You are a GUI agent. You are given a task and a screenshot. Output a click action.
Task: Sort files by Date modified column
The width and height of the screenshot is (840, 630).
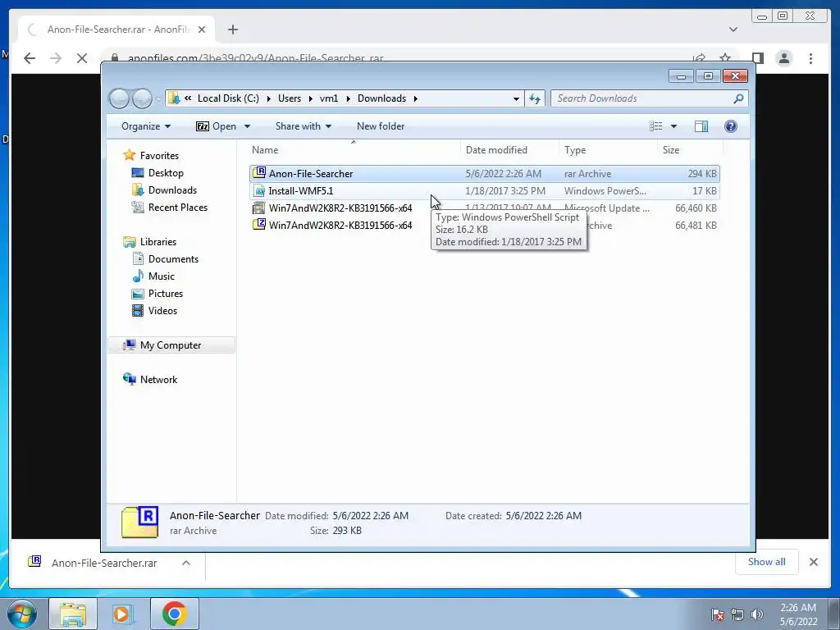pyautogui.click(x=496, y=150)
